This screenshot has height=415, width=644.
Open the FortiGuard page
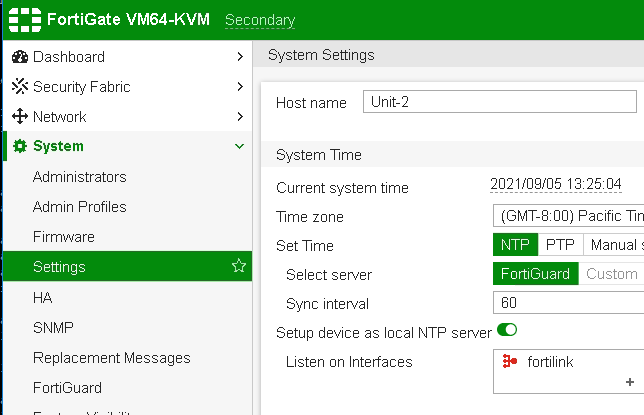(67, 388)
